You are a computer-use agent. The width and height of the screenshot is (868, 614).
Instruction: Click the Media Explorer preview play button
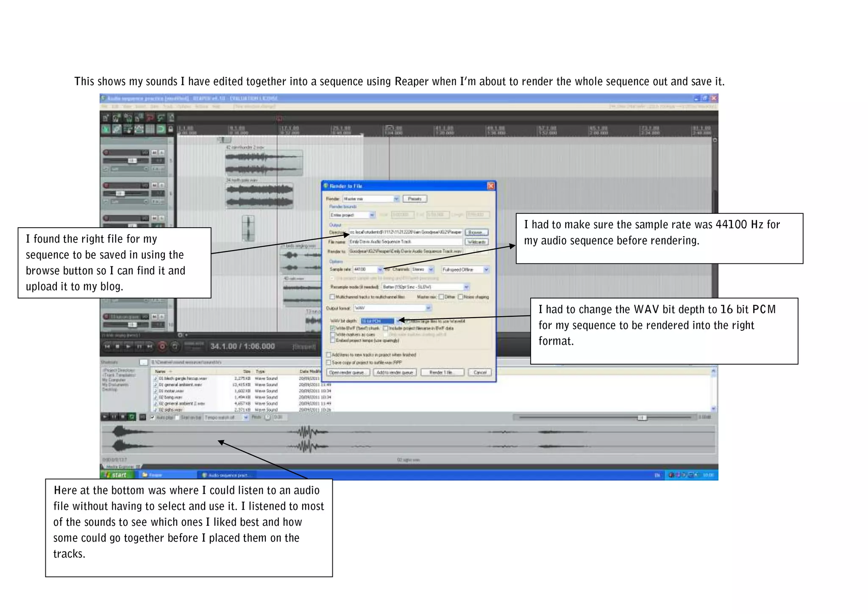click(x=106, y=417)
